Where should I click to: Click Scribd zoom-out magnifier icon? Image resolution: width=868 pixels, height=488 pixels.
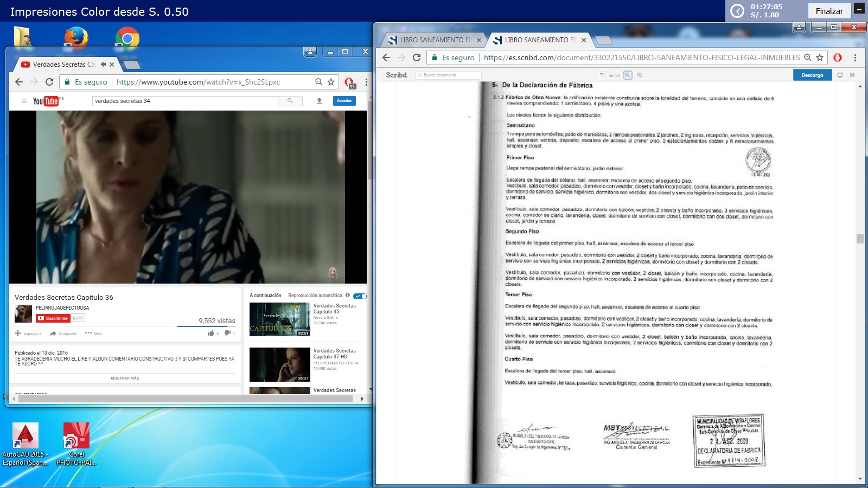click(x=640, y=75)
